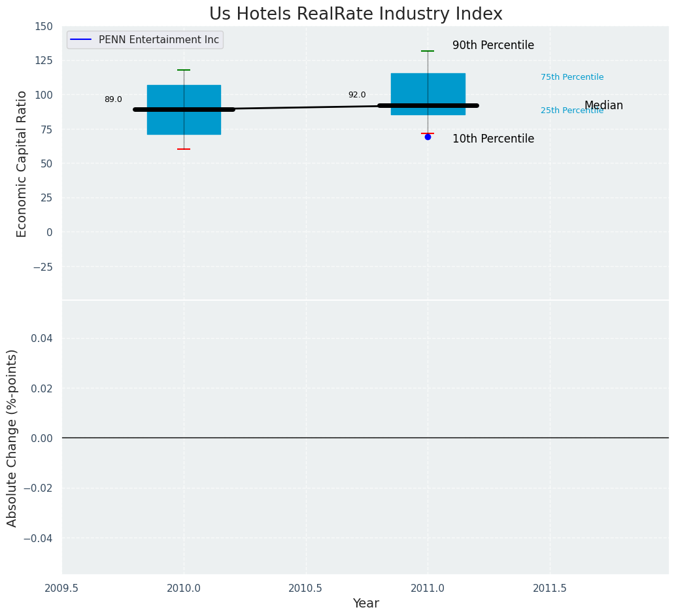Click the 89.0 median value label
Viewport: 676px width, 616px height.
point(113,99)
